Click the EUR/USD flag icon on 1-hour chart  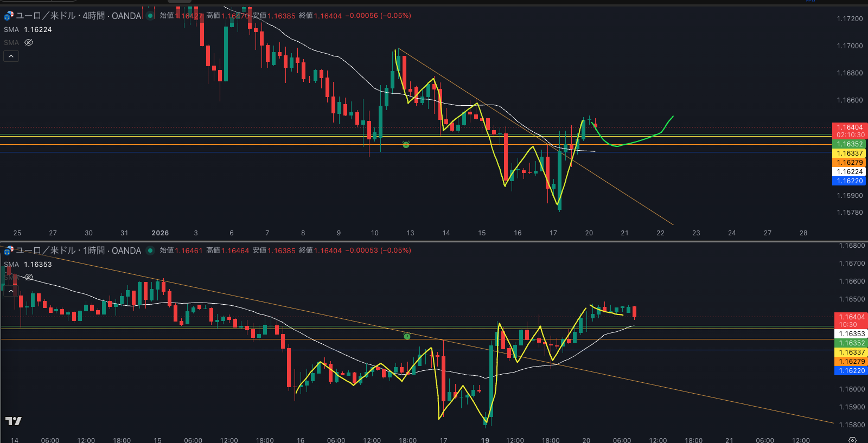[8, 251]
